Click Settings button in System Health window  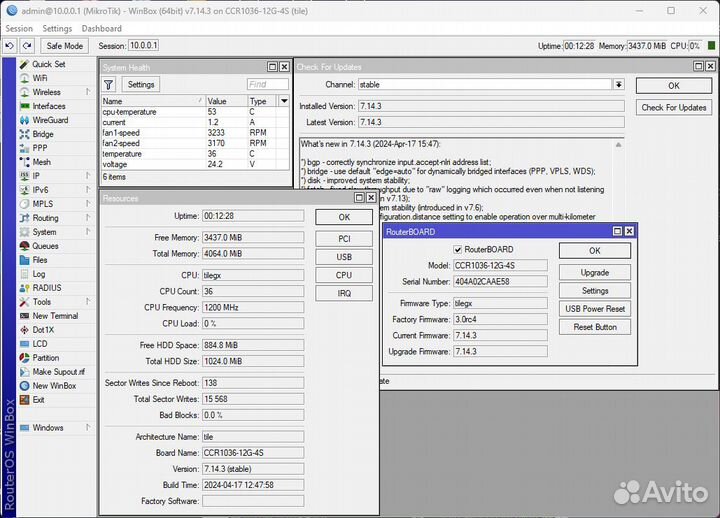click(x=141, y=84)
